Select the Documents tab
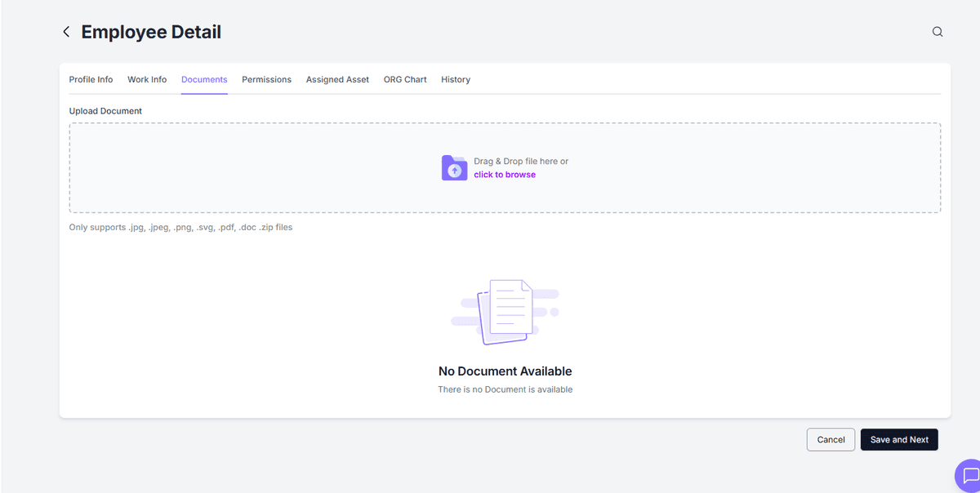 coord(204,79)
